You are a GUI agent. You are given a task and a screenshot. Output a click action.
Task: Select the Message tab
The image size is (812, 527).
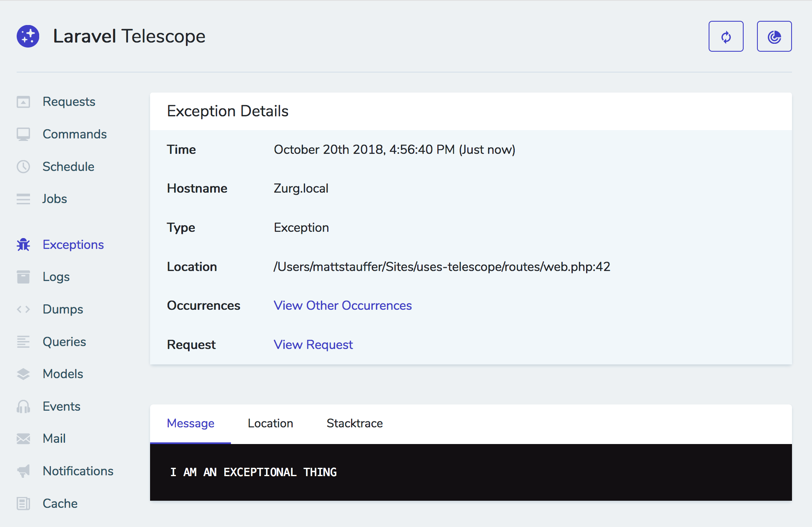(x=190, y=423)
